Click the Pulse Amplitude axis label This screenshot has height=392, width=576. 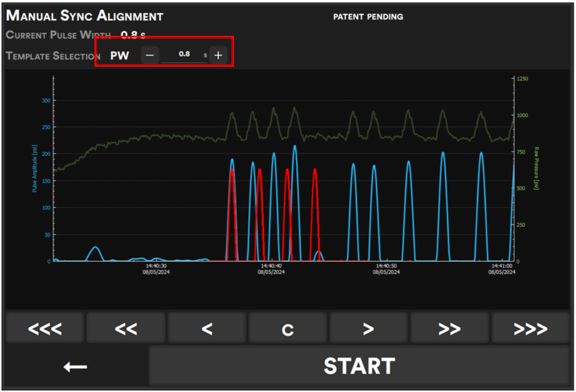[x=35, y=168]
